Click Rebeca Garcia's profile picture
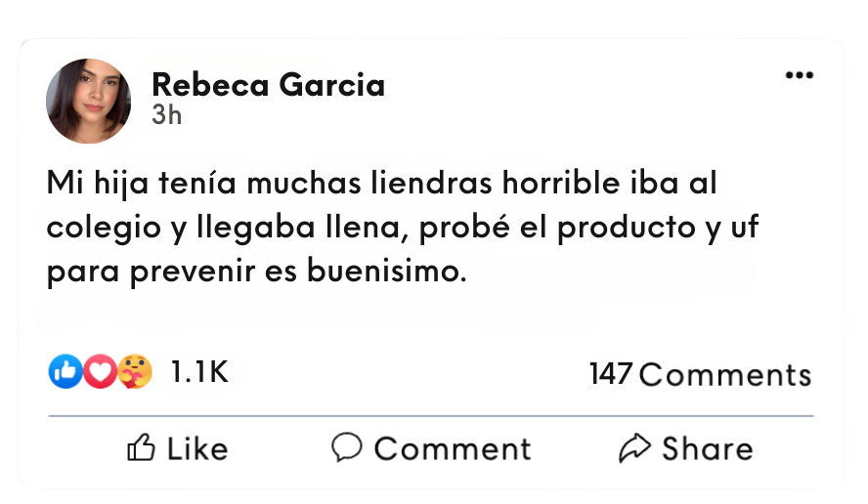The image size is (868, 504). [x=89, y=101]
